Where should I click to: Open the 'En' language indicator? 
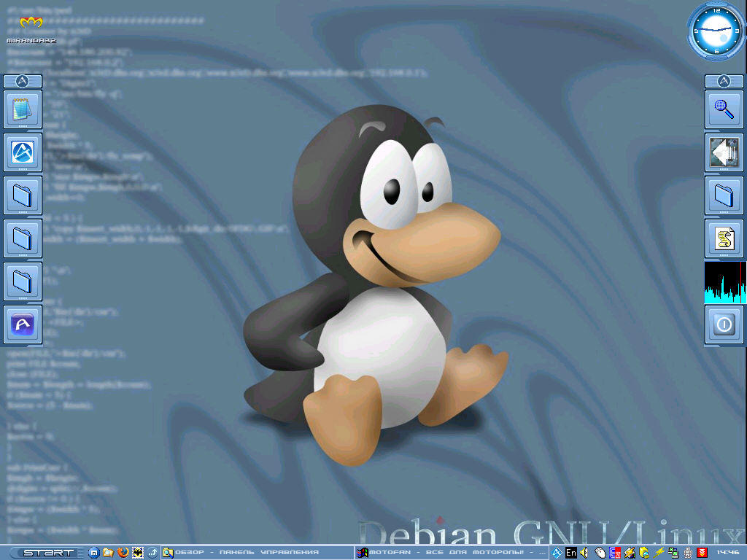pos(570,553)
